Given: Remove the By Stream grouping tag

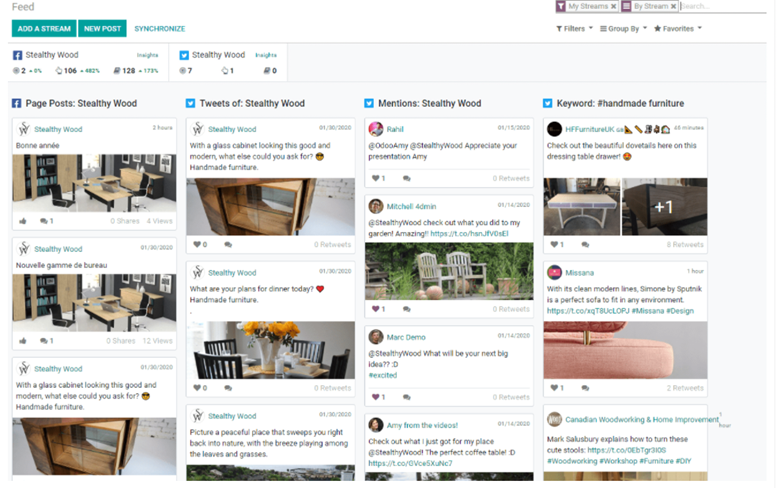Looking at the screenshot, I should coord(675,6).
